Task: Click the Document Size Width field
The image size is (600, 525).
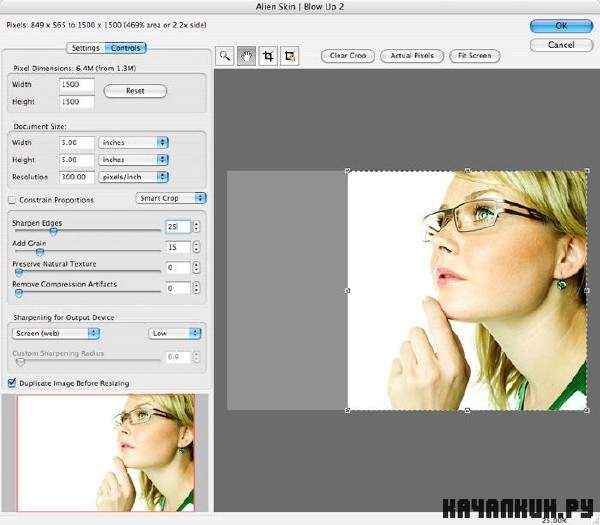Action: (77, 143)
